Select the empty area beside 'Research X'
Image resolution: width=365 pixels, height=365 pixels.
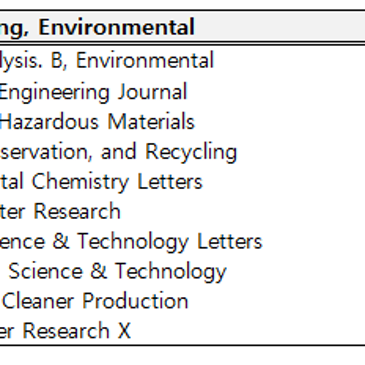tap(249, 331)
